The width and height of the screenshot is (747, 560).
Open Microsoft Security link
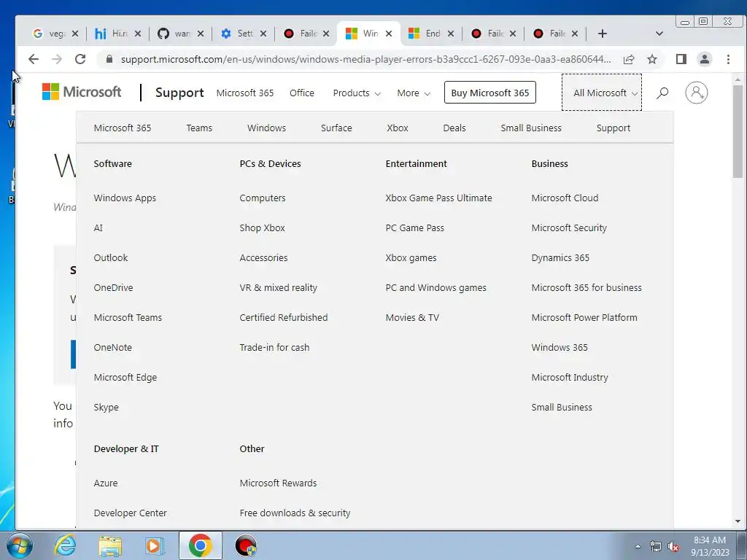coord(569,227)
